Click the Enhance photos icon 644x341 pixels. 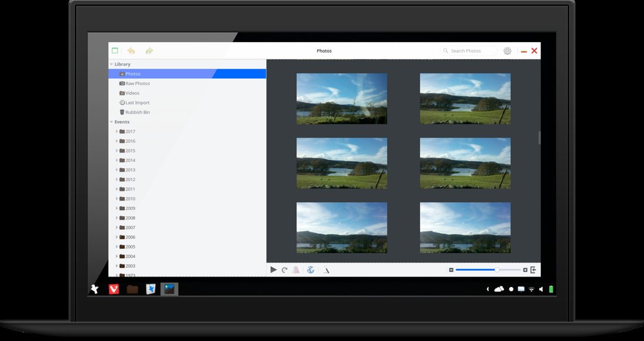pos(297,270)
